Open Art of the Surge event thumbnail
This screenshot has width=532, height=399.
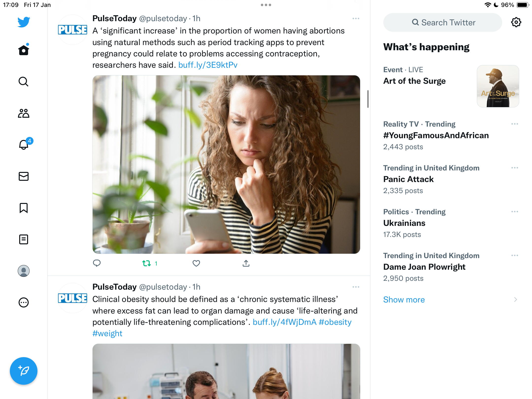pyautogui.click(x=498, y=86)
